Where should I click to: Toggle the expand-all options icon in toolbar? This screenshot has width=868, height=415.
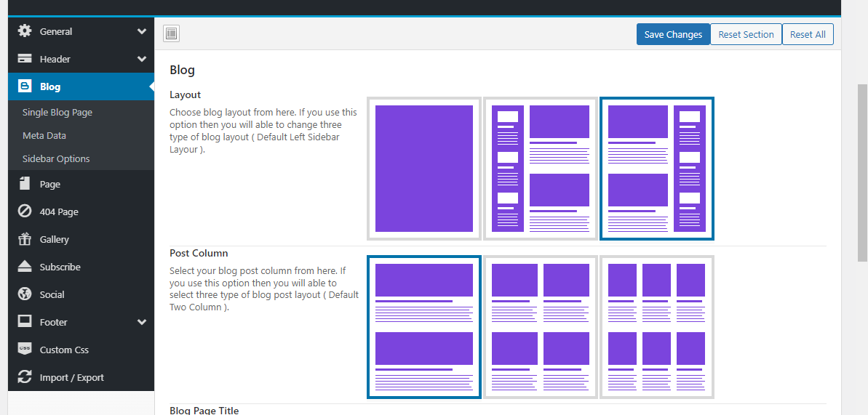point(171,33)
